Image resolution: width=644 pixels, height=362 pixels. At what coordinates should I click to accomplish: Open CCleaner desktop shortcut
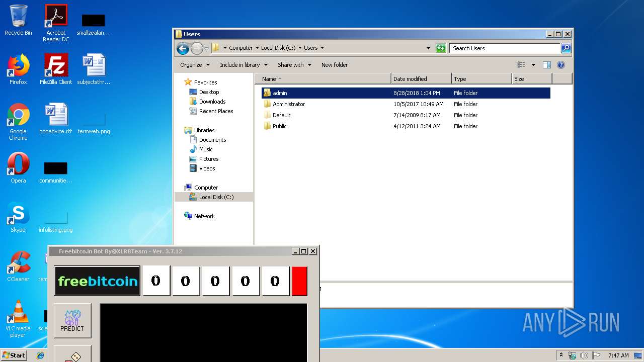click(x=18, y=266)
